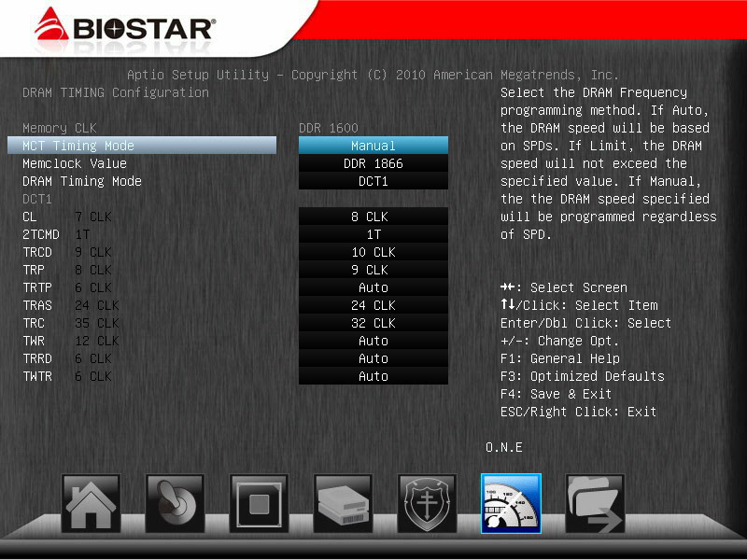Image resolution: width=747 pixels, height=560 pixels.
Task: Open TWTR Auto value field
Action: click(373, 376)
